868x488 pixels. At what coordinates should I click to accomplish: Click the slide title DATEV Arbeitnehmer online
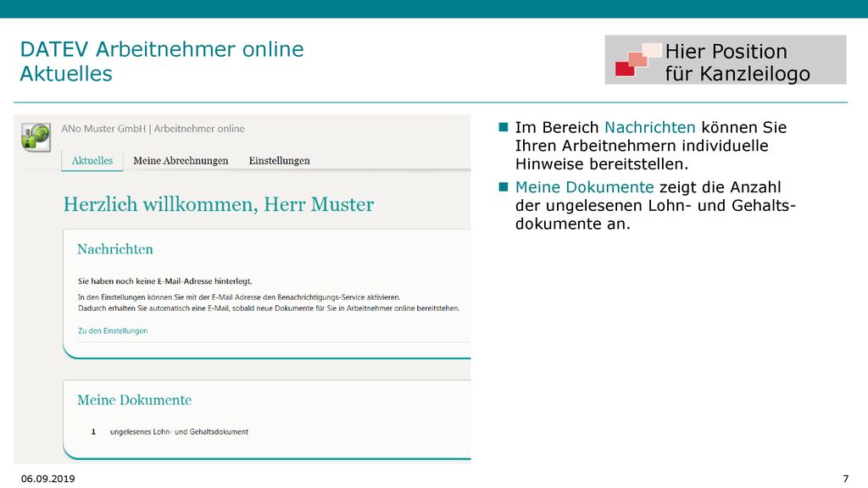tap(162, 49)
